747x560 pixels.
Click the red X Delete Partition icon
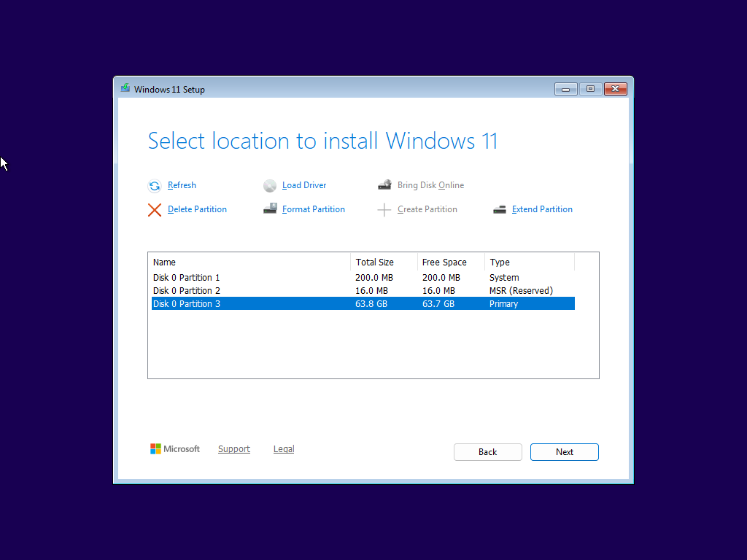tap(154, 209)
